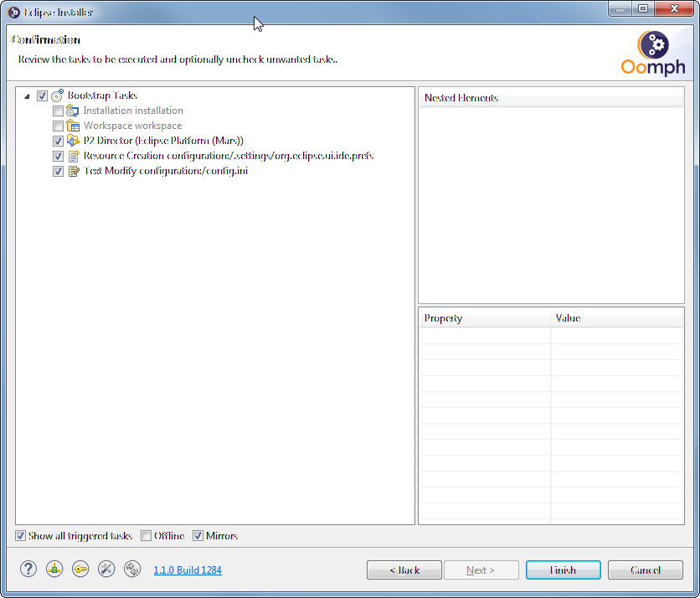Viewport: 700px width, 598px height.
Task: Open the SSH2 key preferences icon
Action: click(80, 569)
